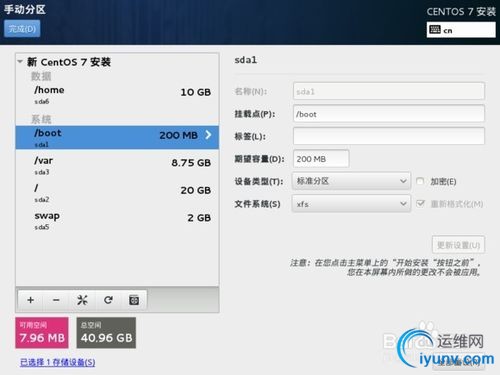
Task: Click the 更新设置(U) update settings button
Action: (x=458, y=245)
